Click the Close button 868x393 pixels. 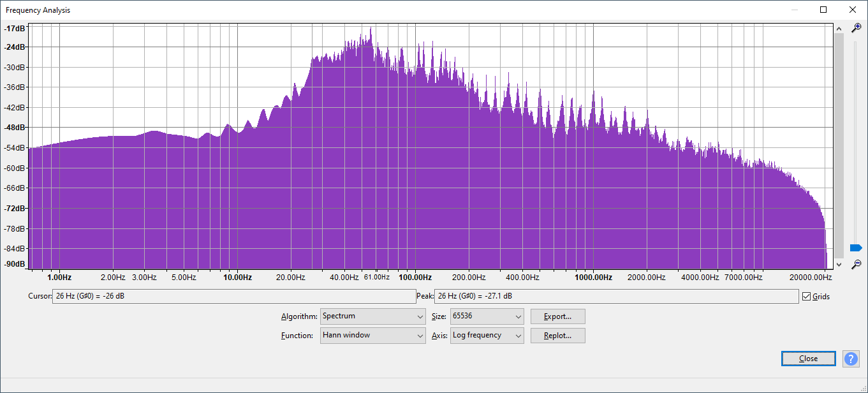pos(808,359)
